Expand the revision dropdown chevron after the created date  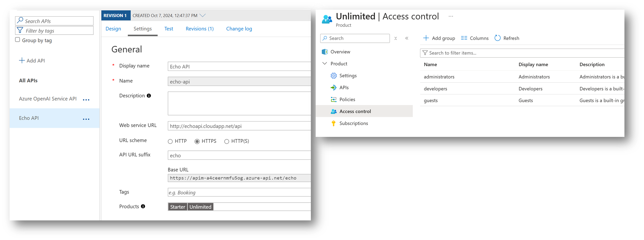tap(203, 15)
